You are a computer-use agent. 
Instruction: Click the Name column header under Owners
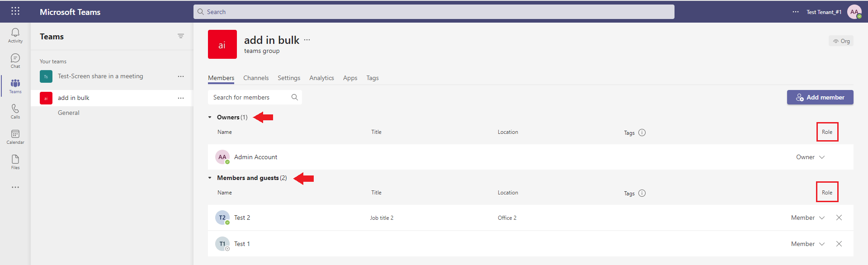tap(225, 132)
